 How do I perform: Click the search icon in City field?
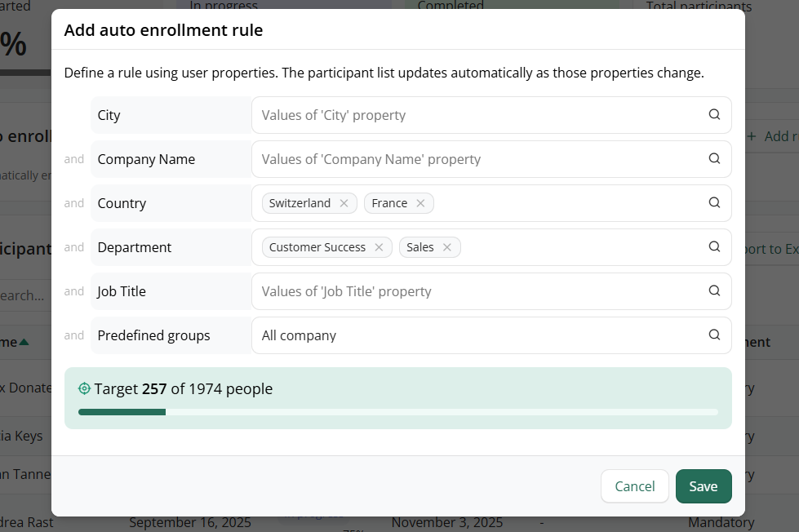(x=714, y=115)
